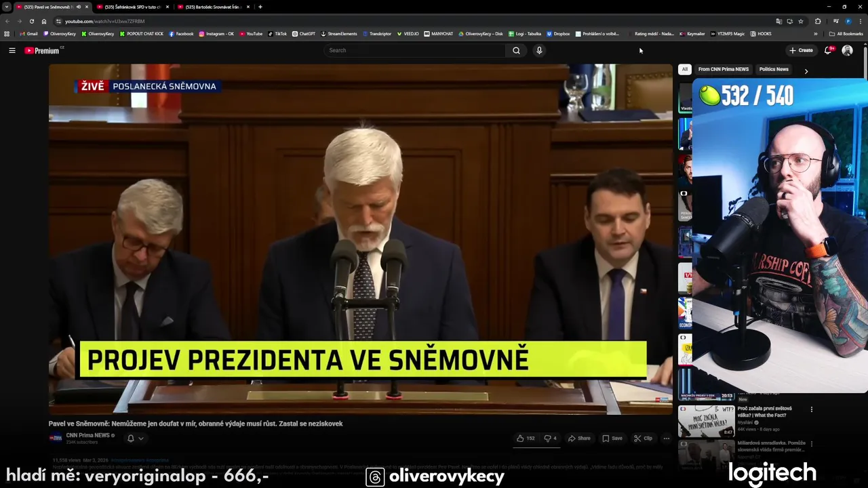
Task: Open the apps grid in bookmarks bar
Action: (7, 33)
